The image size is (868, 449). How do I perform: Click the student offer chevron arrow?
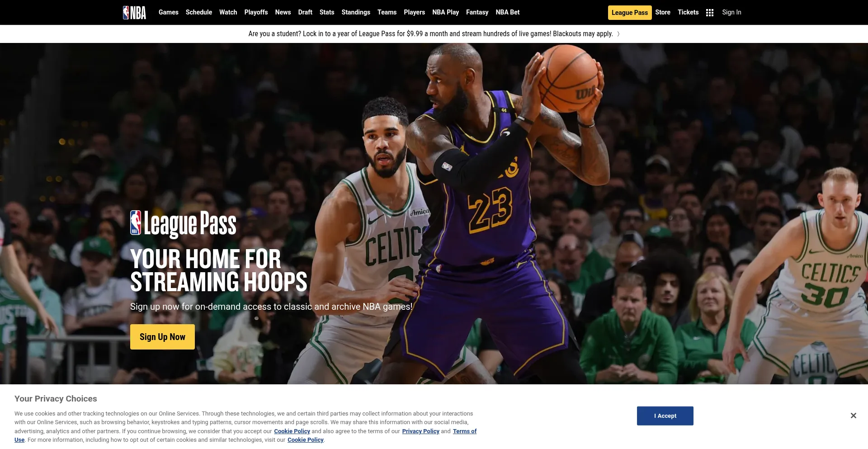pyautogui.click(x=618, y=34)
